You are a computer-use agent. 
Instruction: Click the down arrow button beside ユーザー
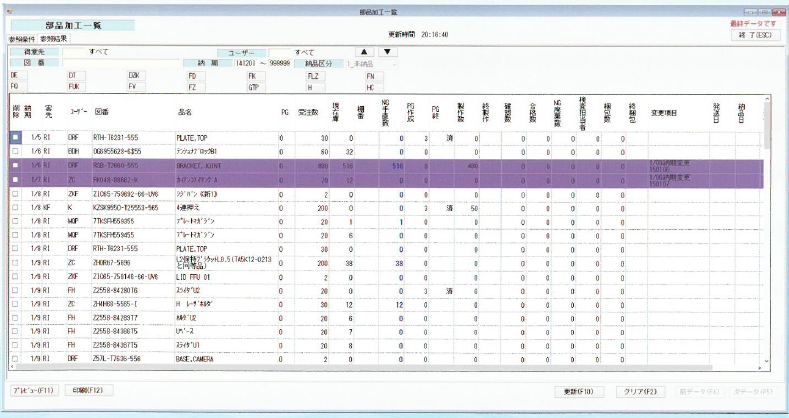pos(387,52)
